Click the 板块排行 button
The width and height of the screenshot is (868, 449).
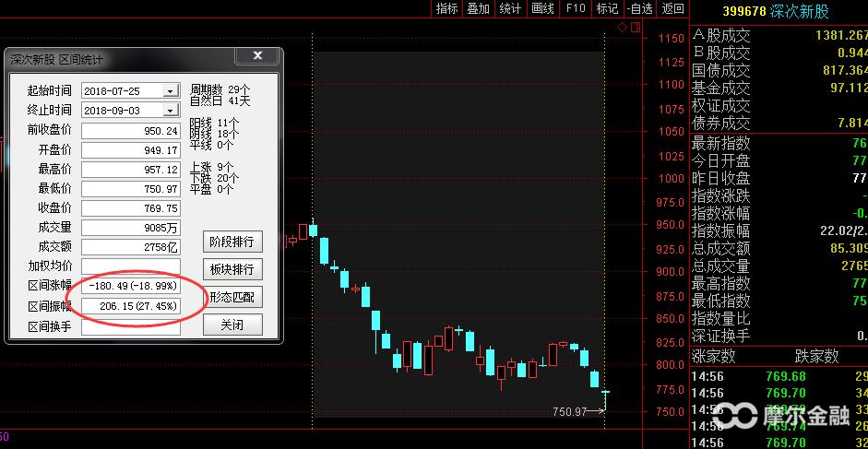click(x=232, y=269)
